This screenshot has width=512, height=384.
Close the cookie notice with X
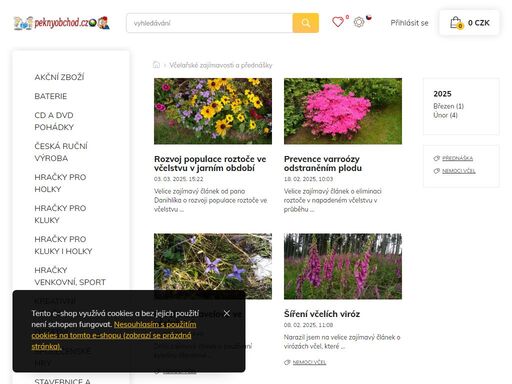coord(227,313)
